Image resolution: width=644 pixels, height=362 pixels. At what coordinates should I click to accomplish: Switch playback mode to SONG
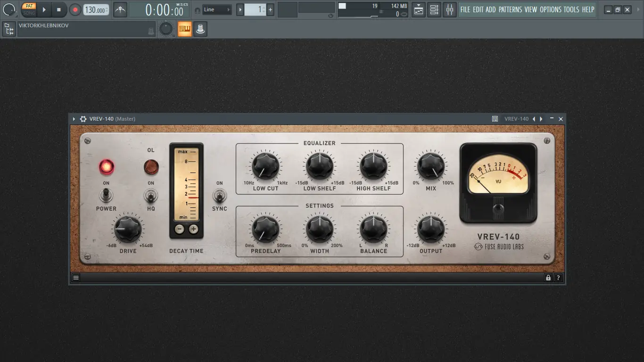(x=30, y=13)
